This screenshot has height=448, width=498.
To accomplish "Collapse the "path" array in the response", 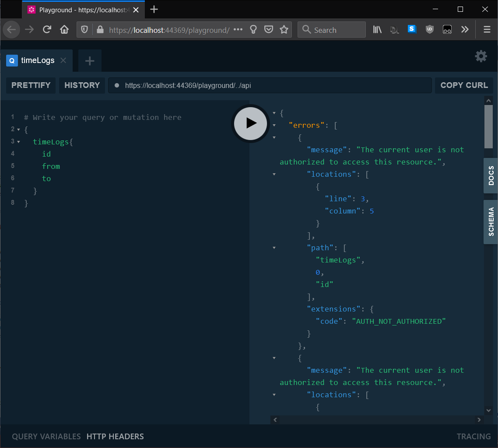I will tap(274, 248).
